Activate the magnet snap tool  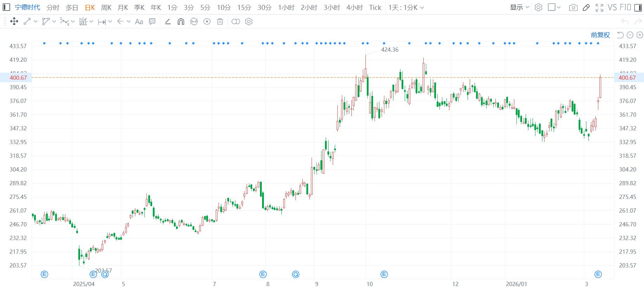point(181,21)
